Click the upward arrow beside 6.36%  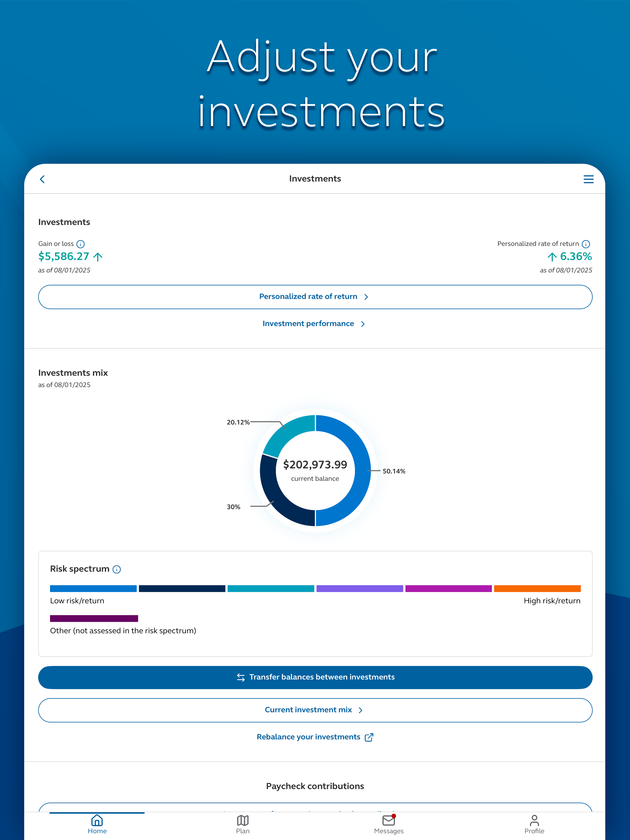click(x=552, y=257)
